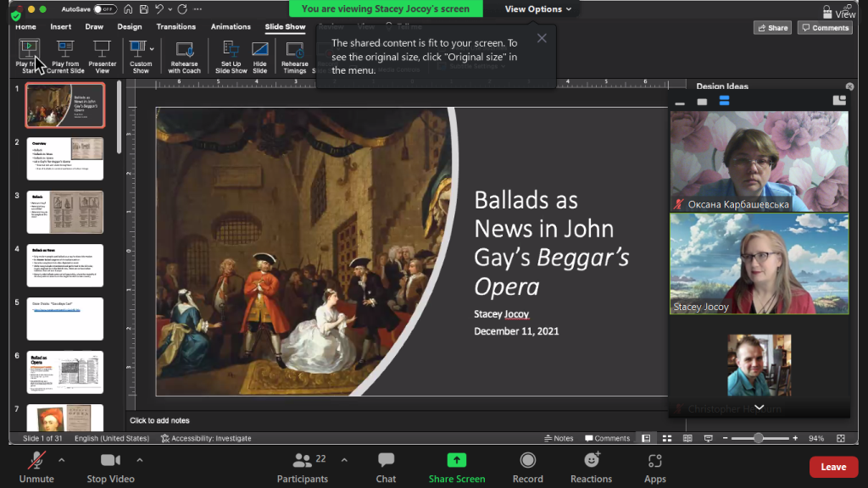This screenshot has height=488, width=868.
Task: Switch to the Transitions ribbon tab
Action: [175, 27]
